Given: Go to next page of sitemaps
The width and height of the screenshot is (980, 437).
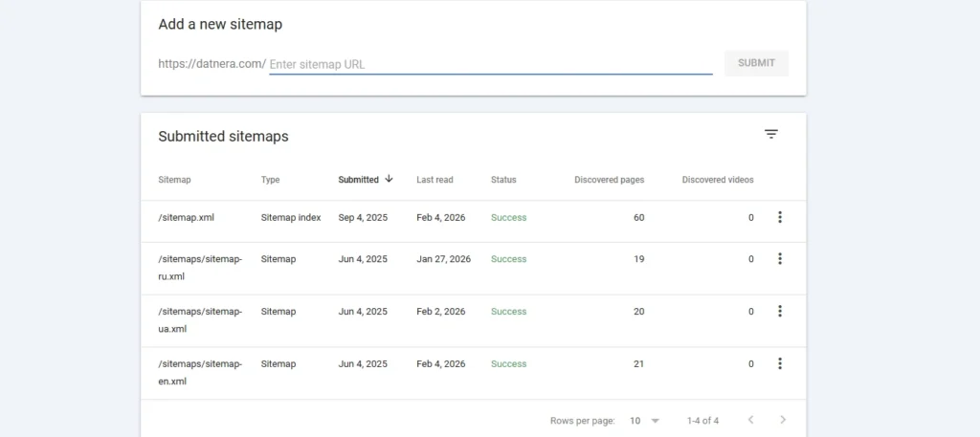Looking at the screenshot, I should coord(783,420).
